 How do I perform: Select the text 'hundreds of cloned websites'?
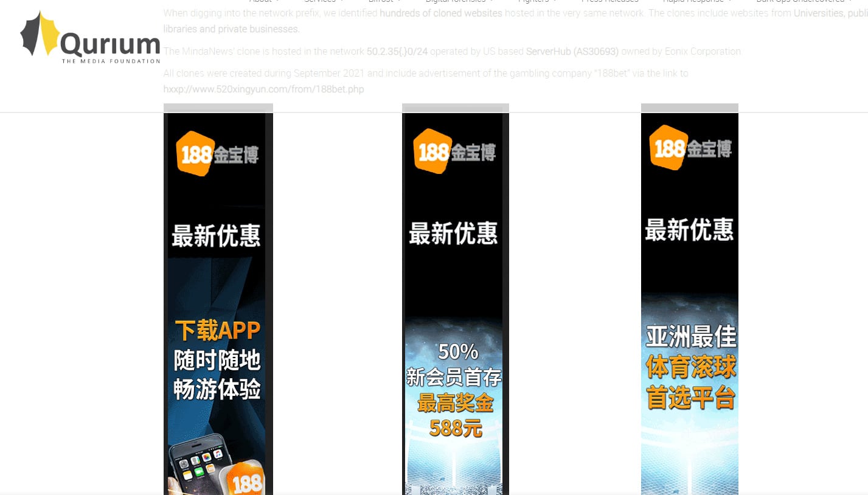[441, 13]
